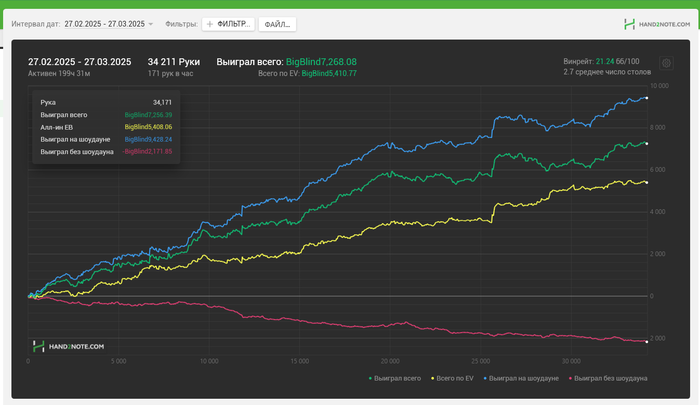Screen dimensions: 700x405
Task: Click the tooltip showdown value BigBlind9,428.24
Action: [x=148, y=139]
